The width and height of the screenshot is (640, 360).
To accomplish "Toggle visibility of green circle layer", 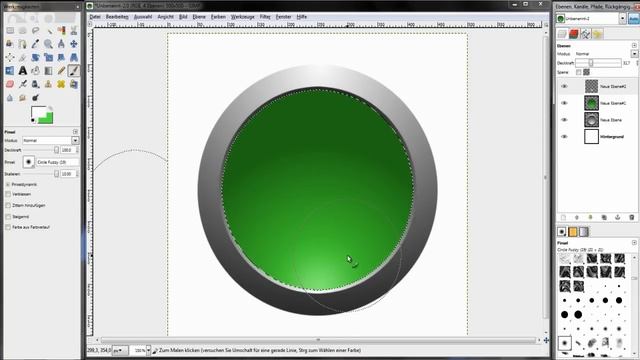I will pos(564,103).
